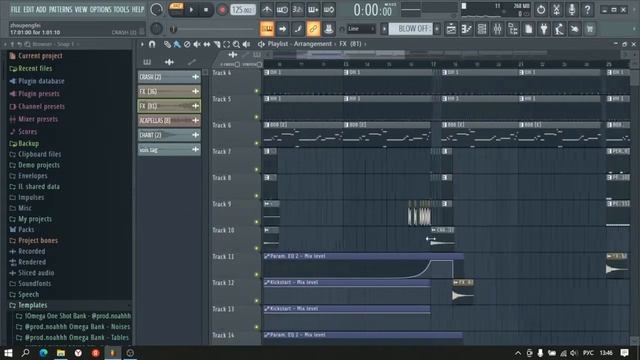The width and height of the screenshot is (640, 360).
Task: Open the Line snap dropdown
Action: (361, 29)
